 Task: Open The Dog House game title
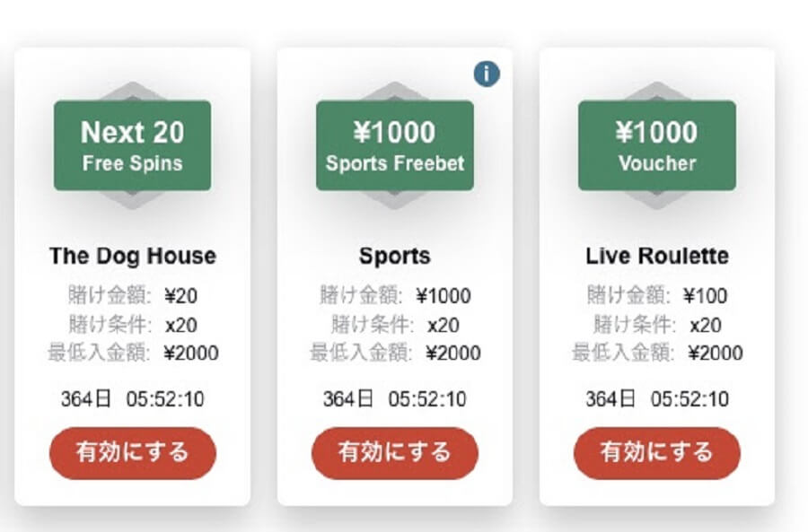133,256
